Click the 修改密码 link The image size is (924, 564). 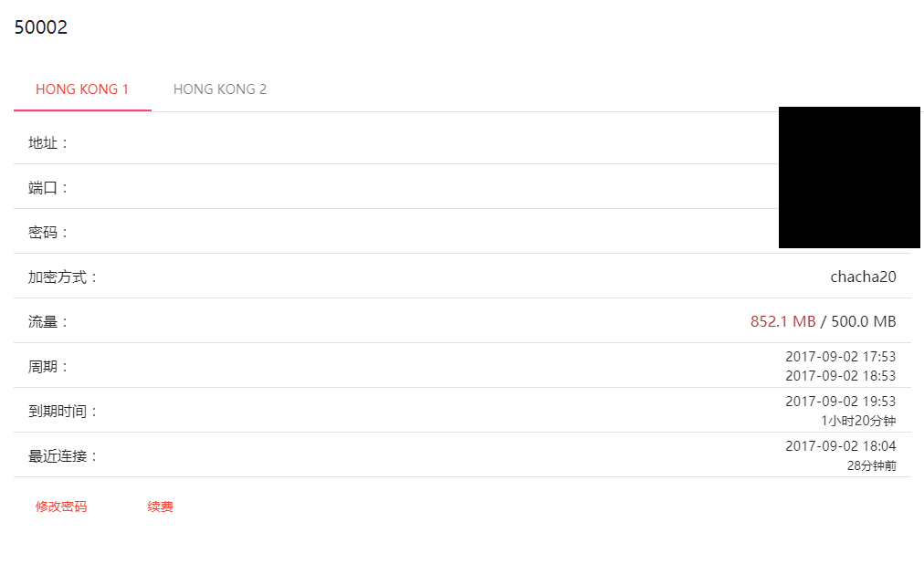[61, 507]
